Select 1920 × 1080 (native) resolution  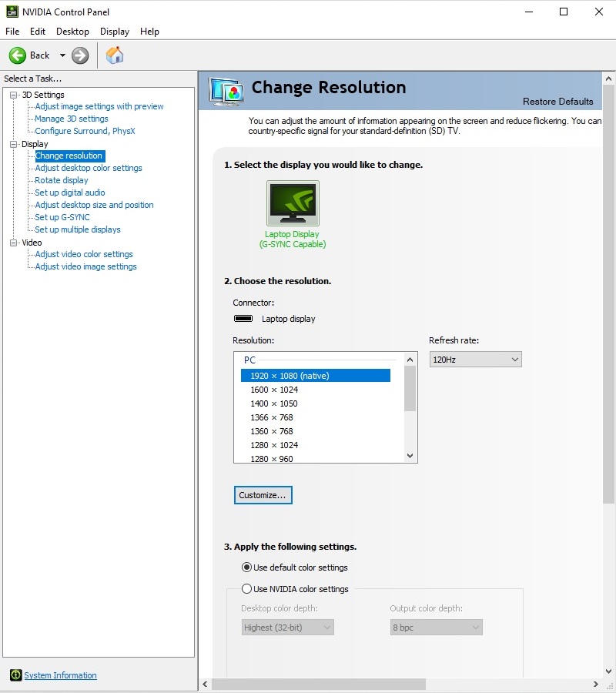pyautogui.click(x=316, y=376)
